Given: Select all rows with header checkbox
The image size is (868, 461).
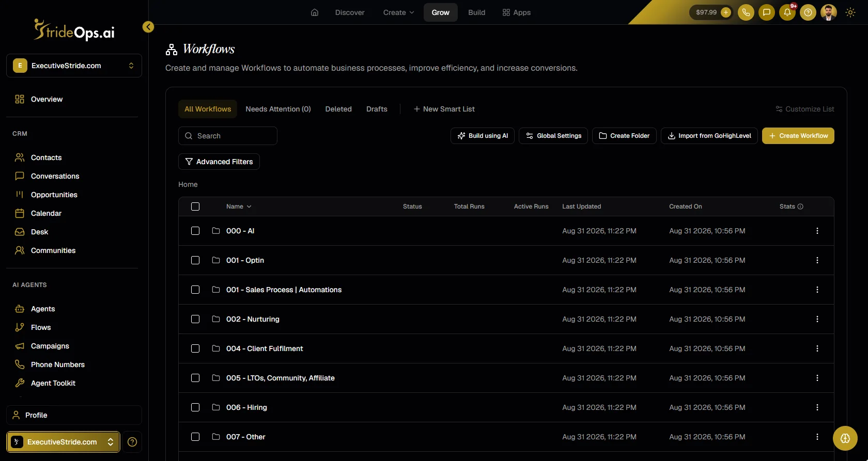Looking at the screenshot, I should click(x=195, y=206).
